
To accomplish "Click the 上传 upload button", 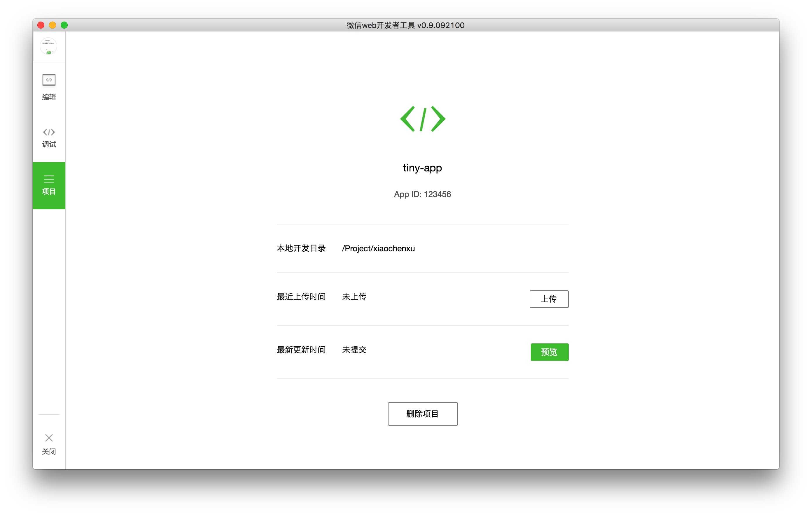I will (x=549, y=299).
